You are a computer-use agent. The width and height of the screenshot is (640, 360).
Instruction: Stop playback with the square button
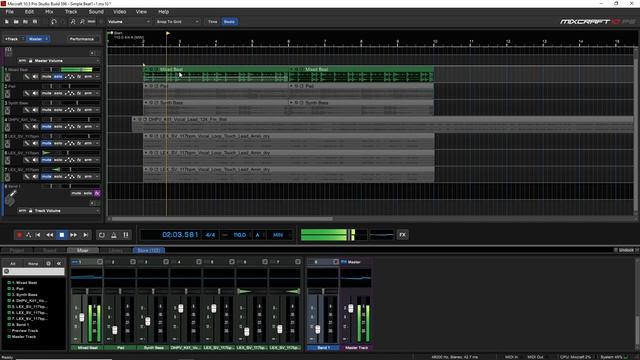[x=62, y=235]
